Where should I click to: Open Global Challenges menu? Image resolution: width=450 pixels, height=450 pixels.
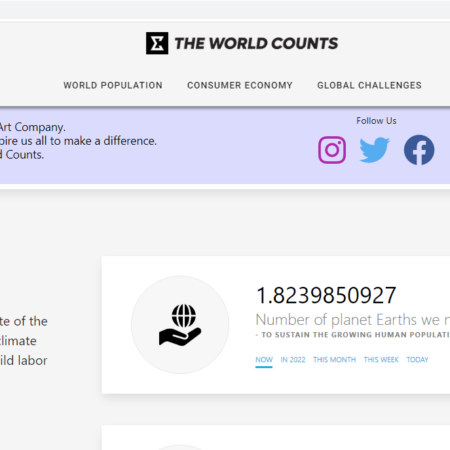coord(369,85)
